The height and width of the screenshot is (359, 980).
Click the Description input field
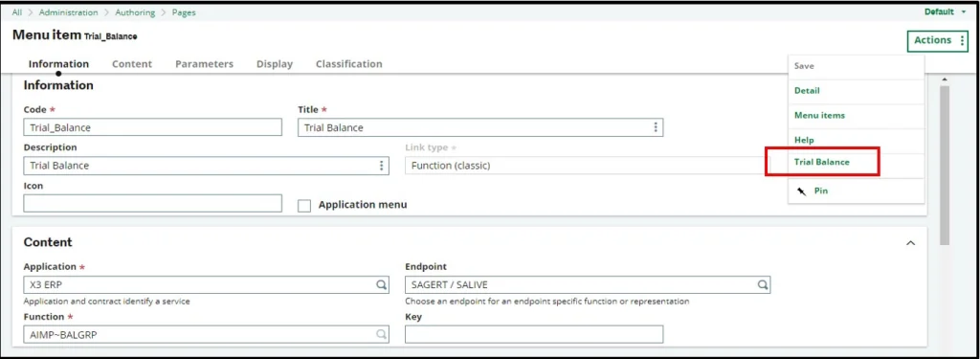tap(207, 166)
